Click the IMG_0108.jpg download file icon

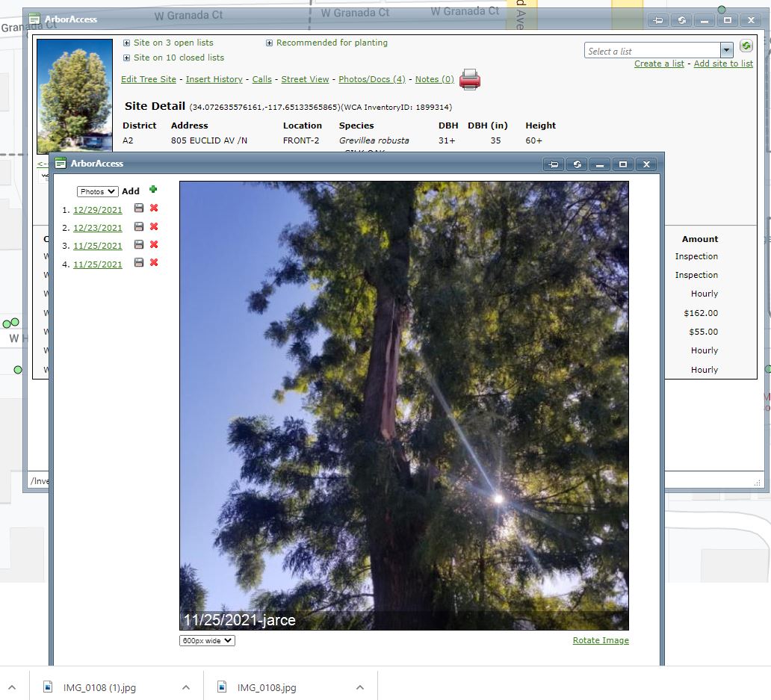pos(222,687)
